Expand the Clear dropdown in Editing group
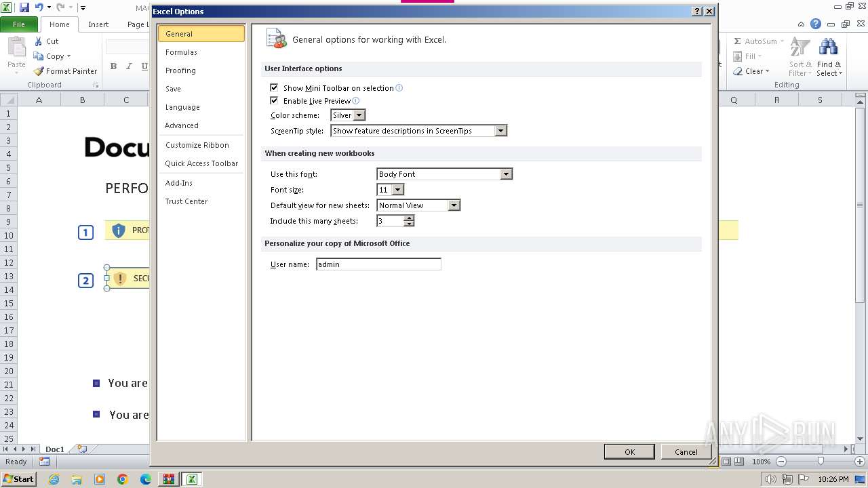 point(767,71)
